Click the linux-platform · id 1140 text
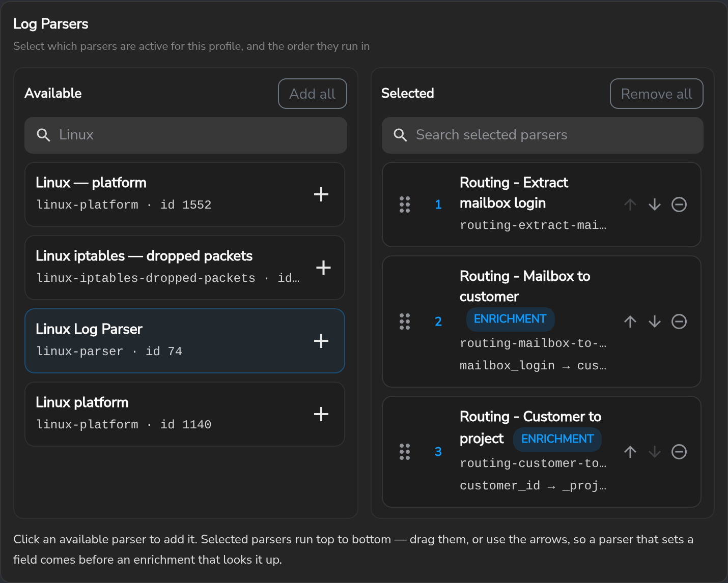Image resolution: width=728 pixels, height=583 pixels. (124, 425)
